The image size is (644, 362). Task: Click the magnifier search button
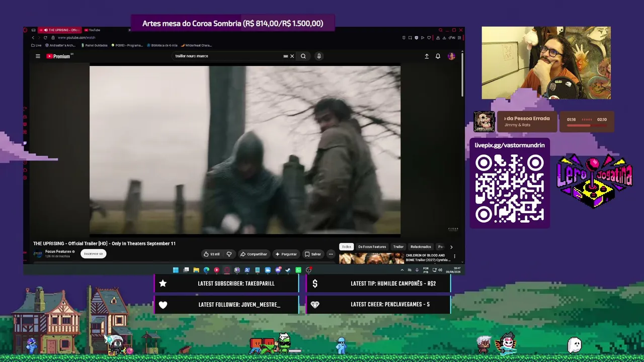click(x=303, y=56)
